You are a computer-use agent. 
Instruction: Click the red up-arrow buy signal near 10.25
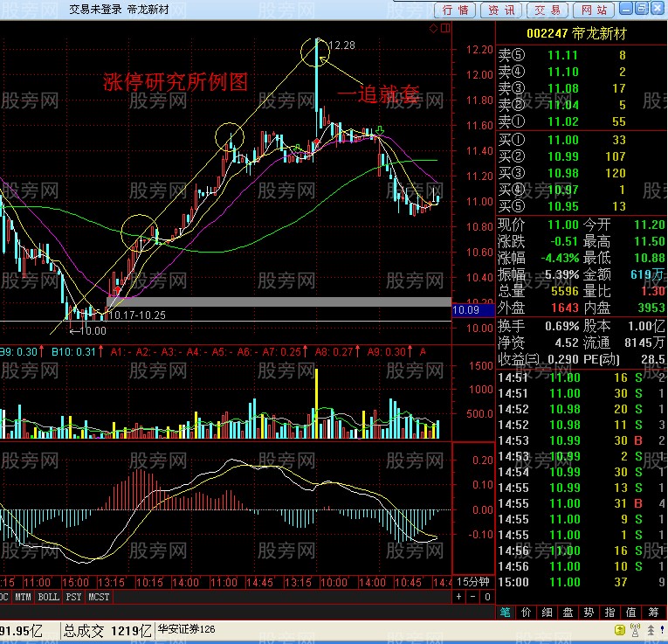pyautogui.click(x=118, y=290)
